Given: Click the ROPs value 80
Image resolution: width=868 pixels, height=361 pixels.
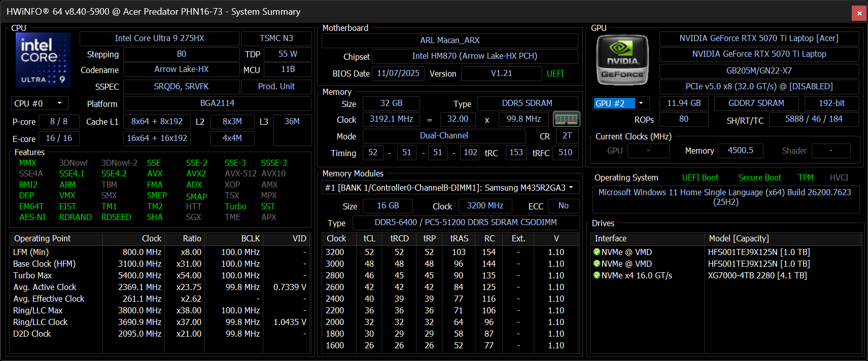Looking at the screenshot, I should pyautogui.click(x=684, y=119).
